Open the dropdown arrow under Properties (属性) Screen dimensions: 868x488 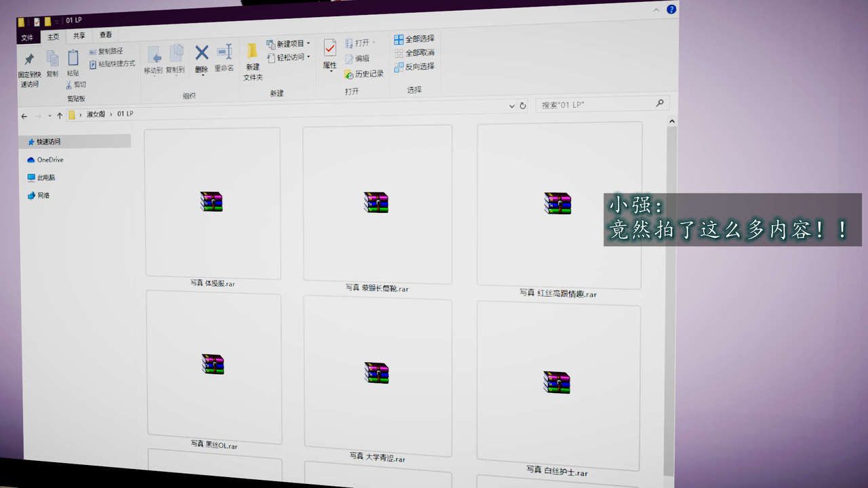point(330,72)
